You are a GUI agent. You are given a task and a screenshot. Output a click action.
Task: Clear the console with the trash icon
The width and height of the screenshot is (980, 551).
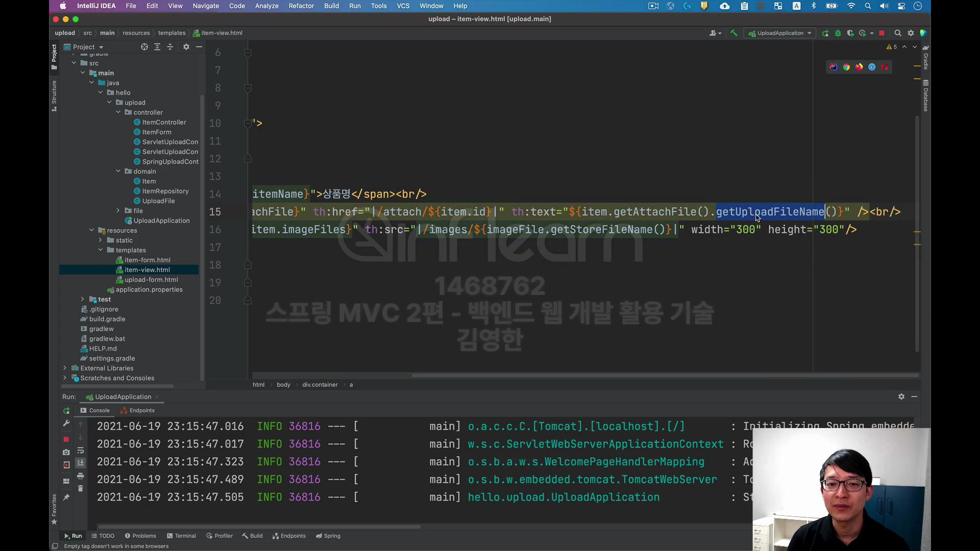80,488
